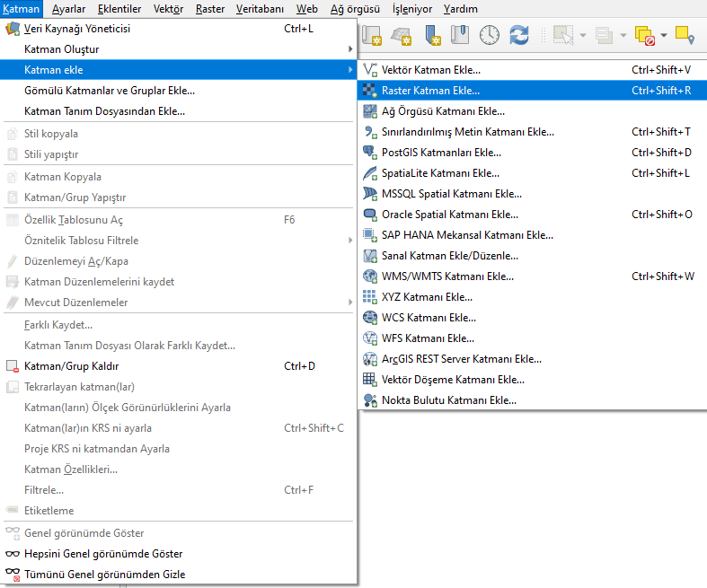Click the new map view toolbar icon
Image resolution: width=707 pixels, height=588 pixels.
coord(372,35)
